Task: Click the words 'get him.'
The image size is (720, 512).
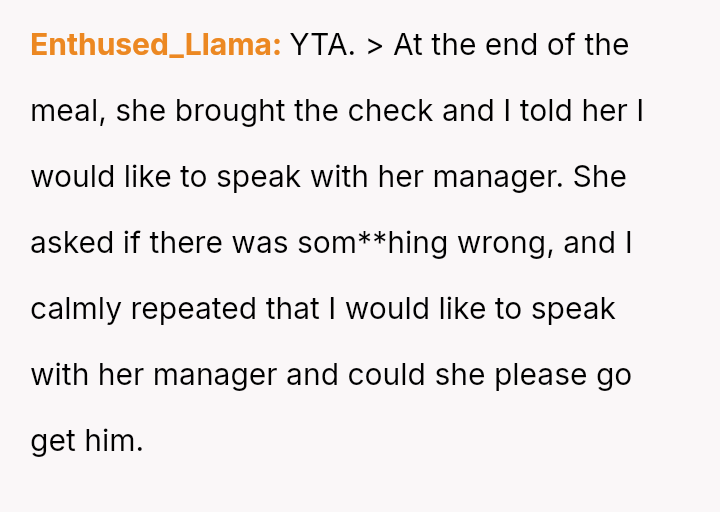Action: point(87,442)
